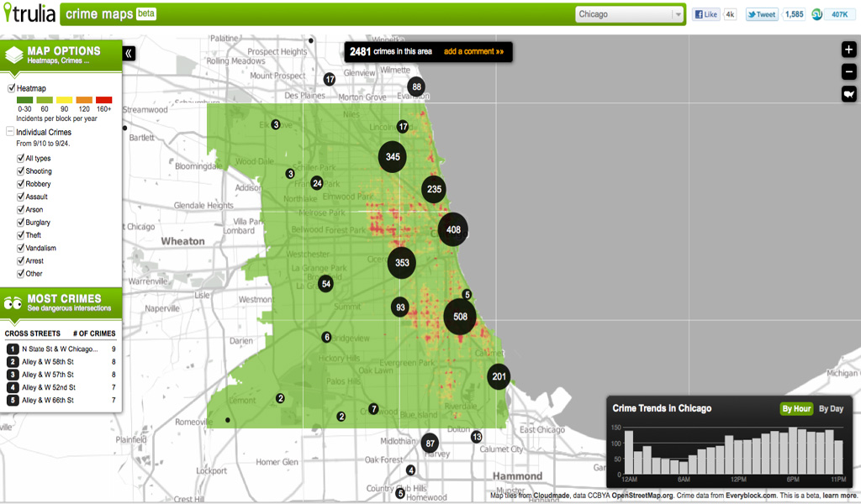The width and height of the screenshot is (861, 504).
Task: Uncheck the Theft checkbox
Action: [x=20, y=234]
